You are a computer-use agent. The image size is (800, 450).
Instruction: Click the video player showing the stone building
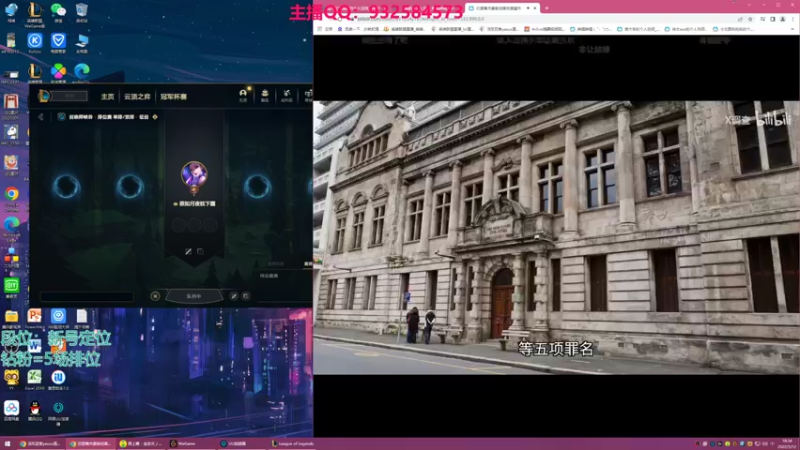point(556,237)
